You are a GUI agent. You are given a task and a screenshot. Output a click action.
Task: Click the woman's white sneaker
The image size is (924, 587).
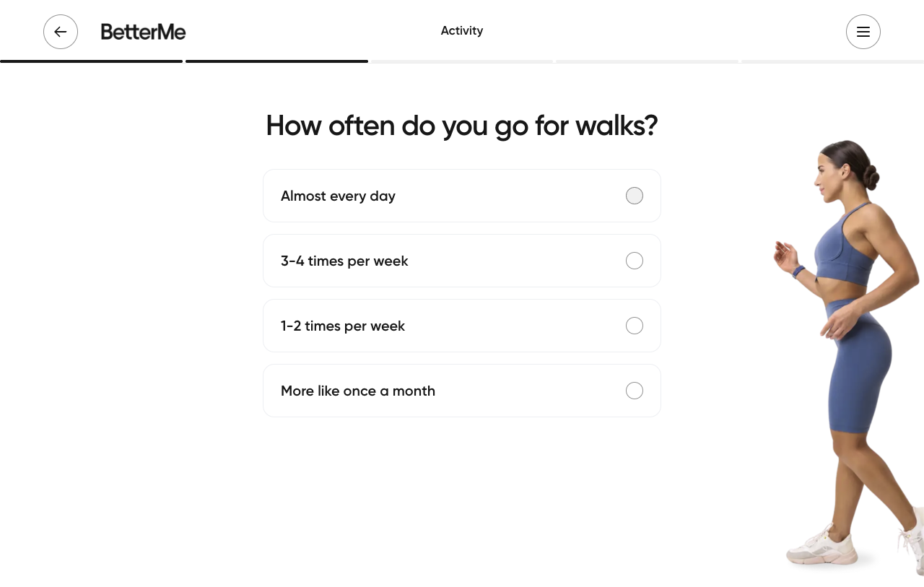click(821, 550)
